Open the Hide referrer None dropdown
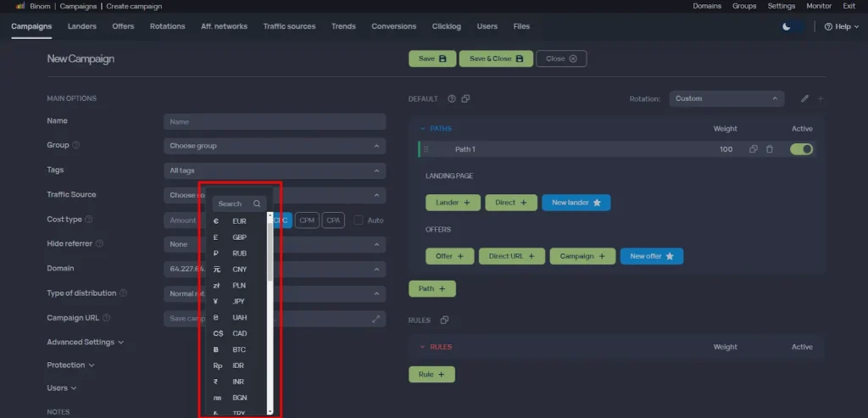This screenshot has height=418, width=868. pyautogui.click(x=275, y=244)
